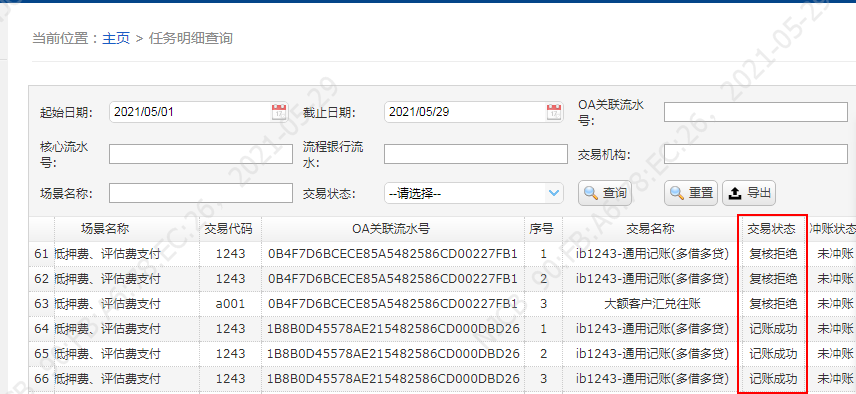The width and height of the screenshot is (856, 394).
Task: Select row number 65
Action: click(x=41, y=354)
